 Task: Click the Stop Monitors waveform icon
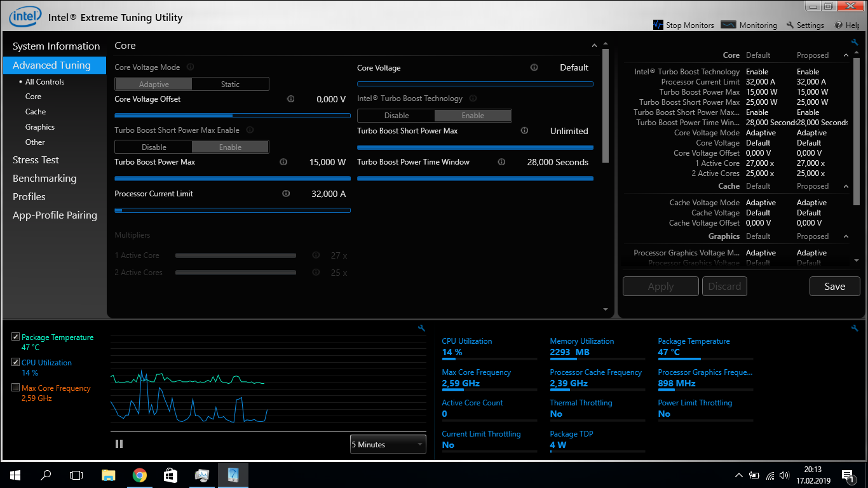pyautogui.click(x=658, y=25)
